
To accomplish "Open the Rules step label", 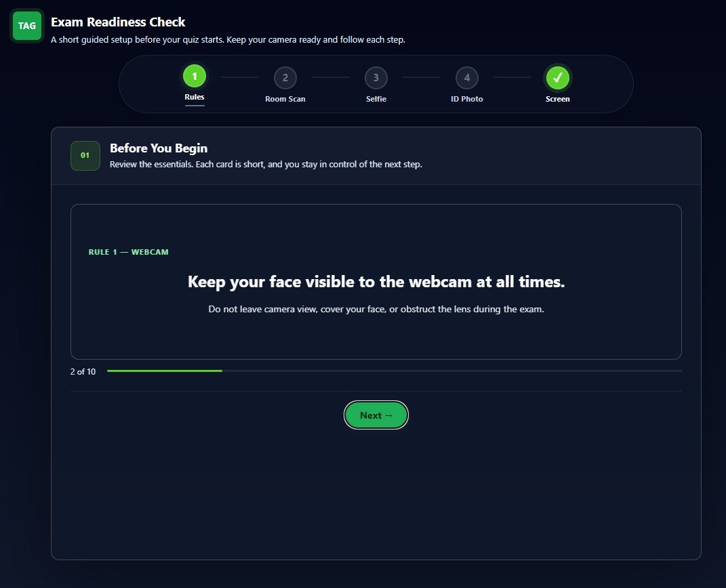I will tap(195, 97).
